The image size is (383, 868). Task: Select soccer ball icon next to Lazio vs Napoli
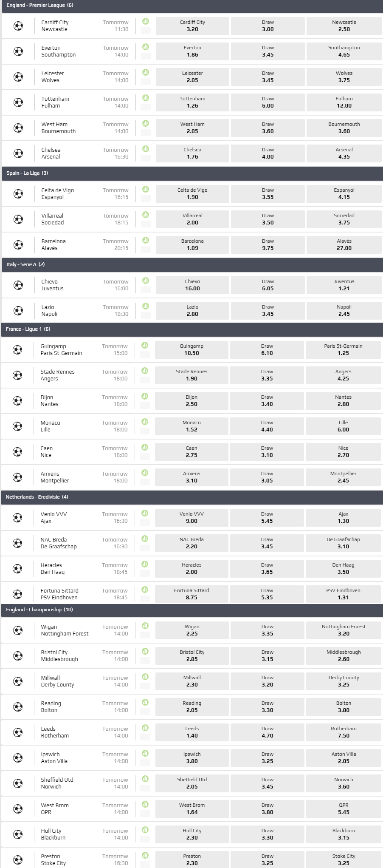pyautogui.click(x=18, y=311)
